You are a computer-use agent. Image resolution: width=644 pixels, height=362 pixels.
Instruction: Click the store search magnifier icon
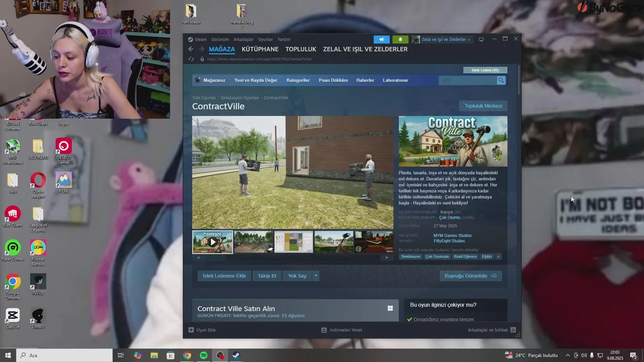tap(501, 80)
